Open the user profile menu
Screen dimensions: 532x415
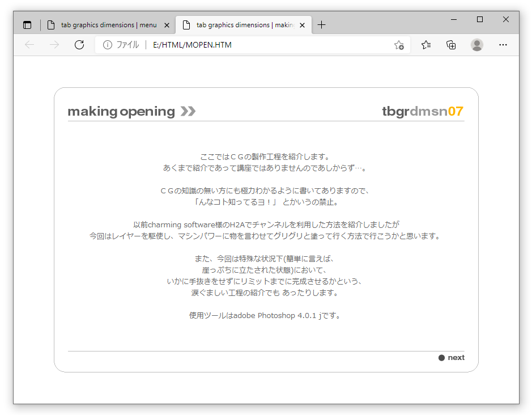click(477, 45)
